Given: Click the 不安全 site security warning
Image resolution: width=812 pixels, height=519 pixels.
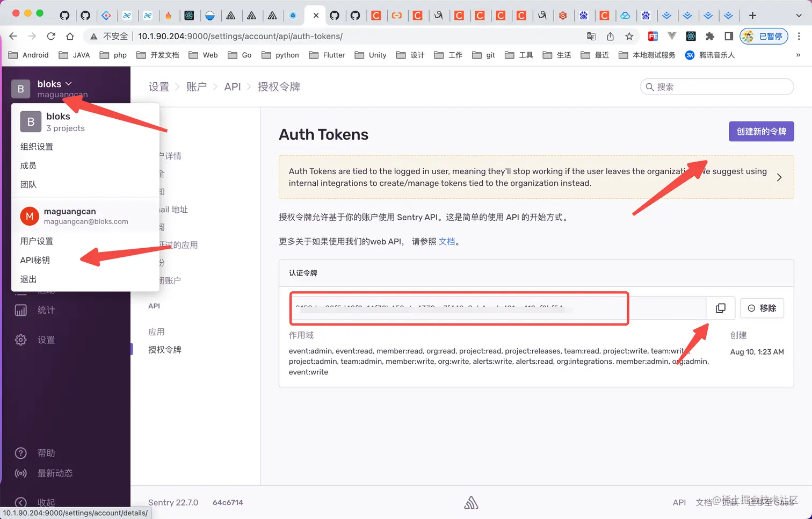Looking at the screenshot, I should pyautogui.click(x=109, y=36).
